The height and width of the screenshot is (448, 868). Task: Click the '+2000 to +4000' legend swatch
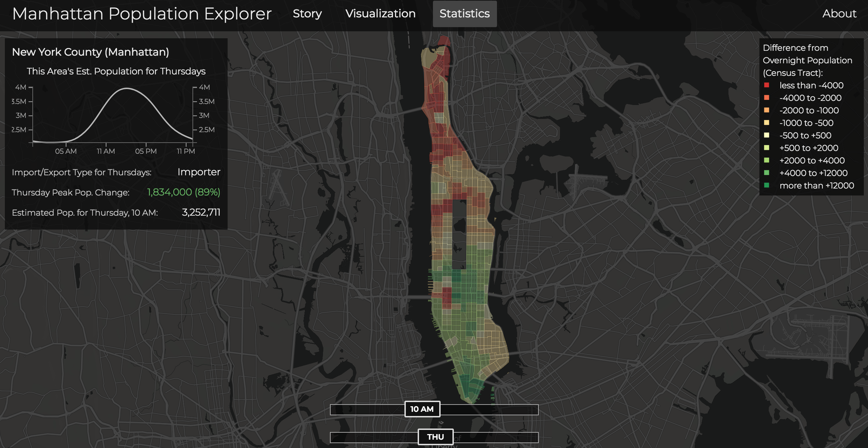[766, 160]
